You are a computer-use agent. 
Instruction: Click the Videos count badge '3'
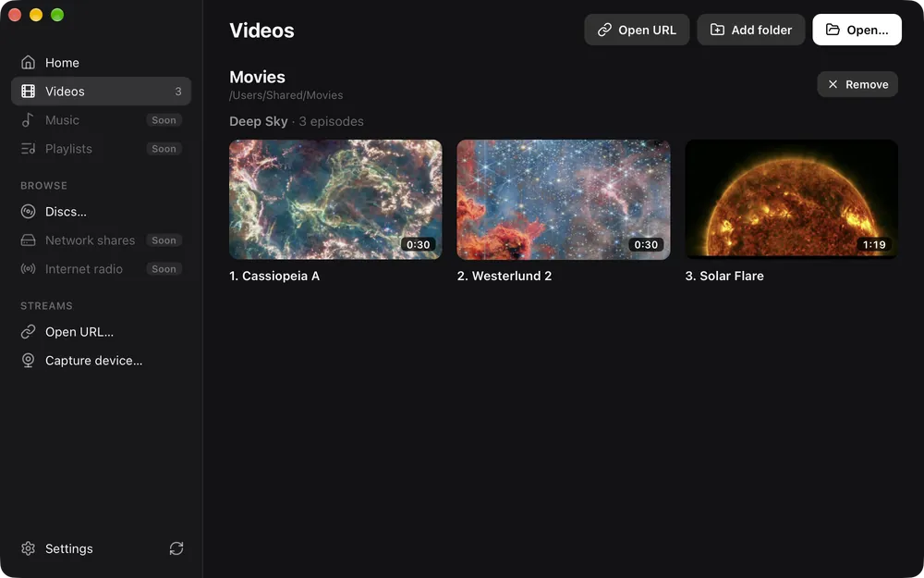(x=178, y=92)
